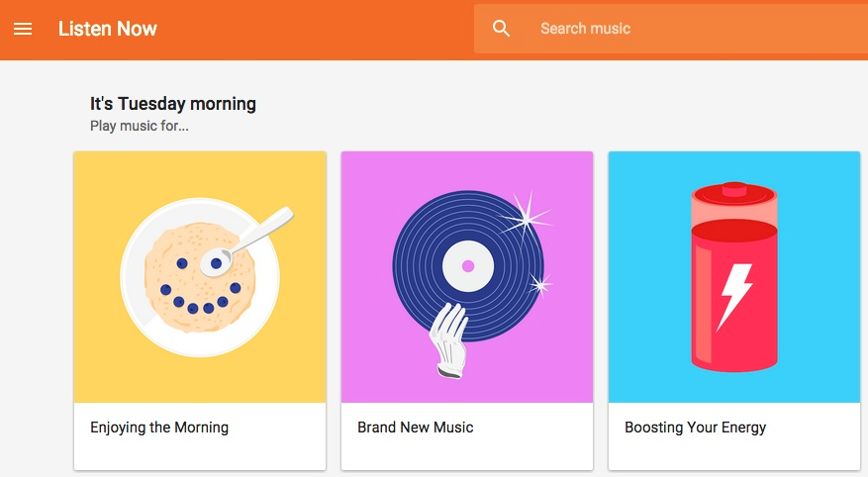
Task: Click the white glove on the record
Action: (x=449, y=340)
